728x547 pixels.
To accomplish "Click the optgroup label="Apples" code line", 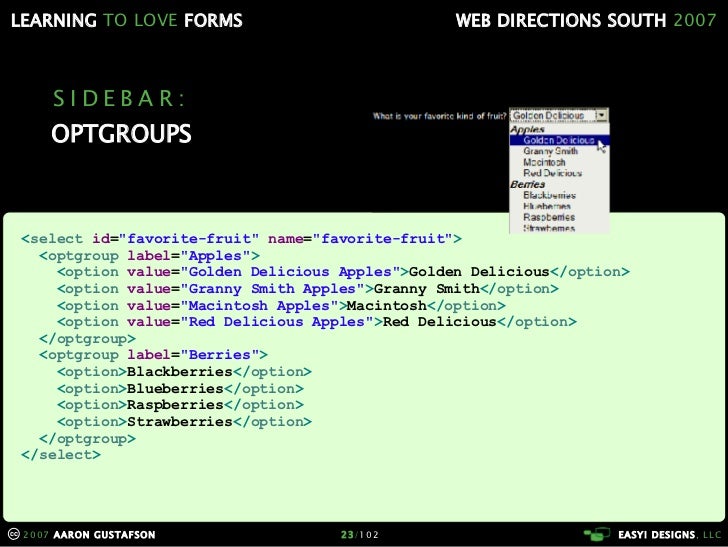I will [150, 256].
